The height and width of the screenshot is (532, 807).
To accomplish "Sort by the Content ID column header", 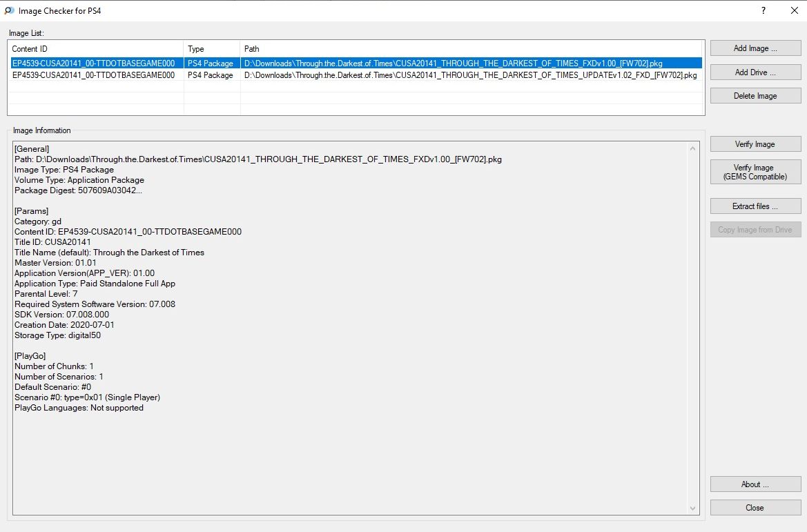I will [96, 49].
